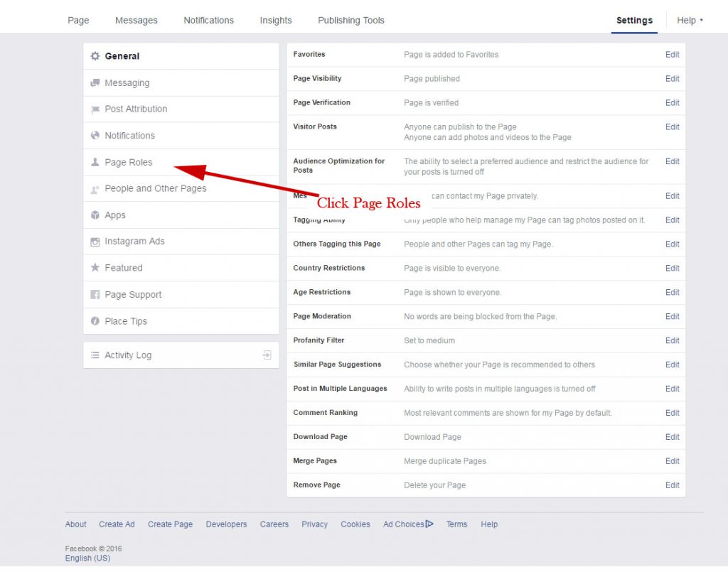The width and height of the screenshot is (728, 572).
Task: Open the Privacy footer link
Action: point(315,524)
